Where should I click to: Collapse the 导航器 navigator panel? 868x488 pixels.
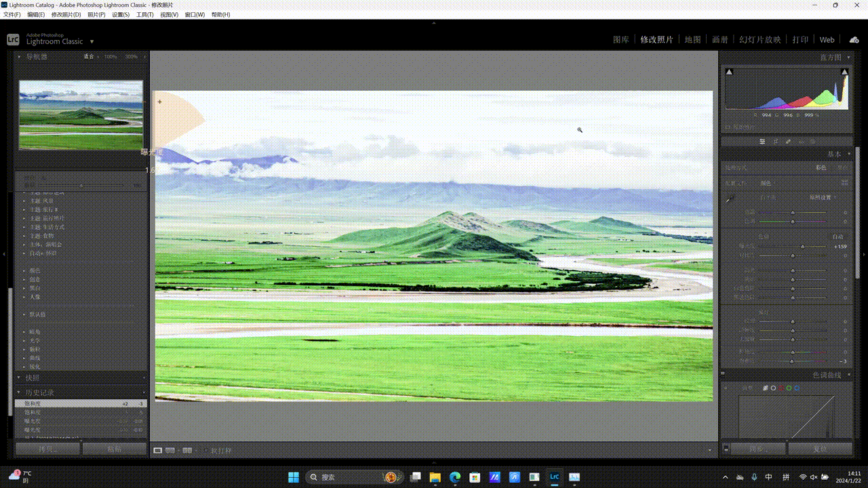click(19, 57)
